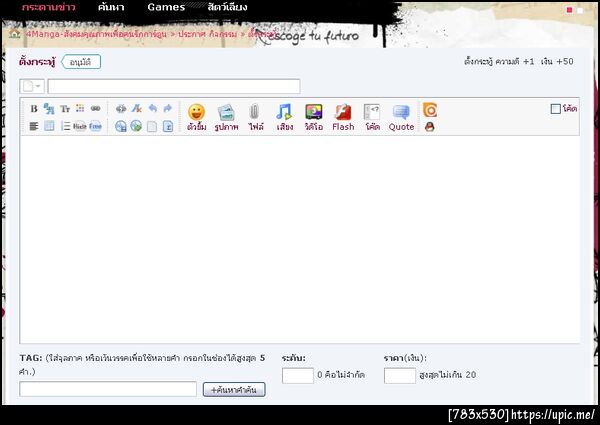Save draft data with the disk icon
This screenshot has height=425, width=600.
click(121, 126)
